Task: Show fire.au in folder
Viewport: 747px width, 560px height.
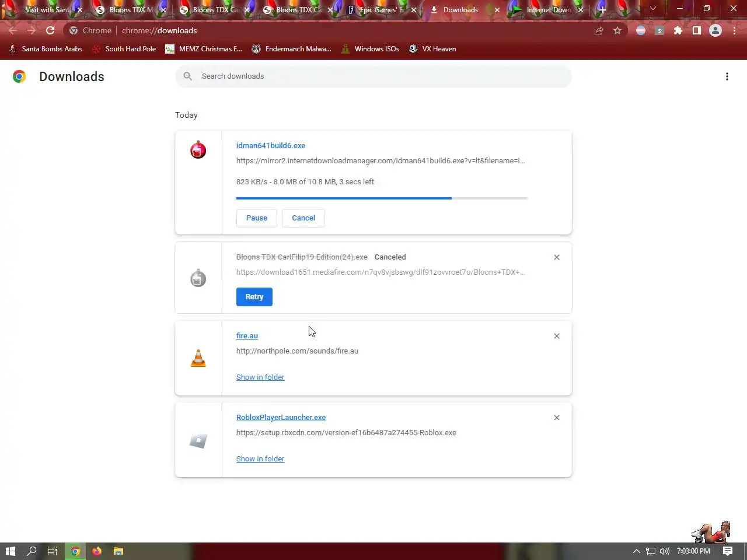Action: (260, 377)
